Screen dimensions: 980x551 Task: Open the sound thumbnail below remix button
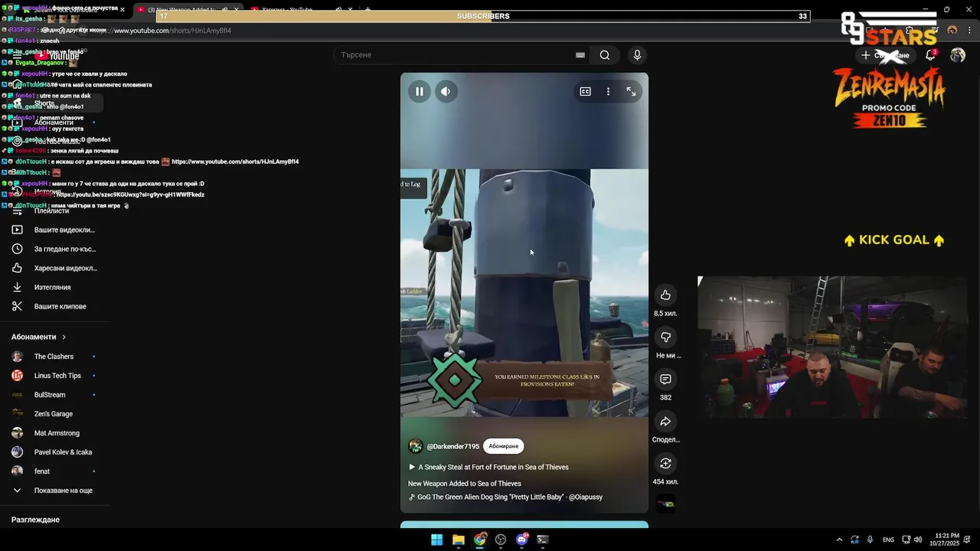[x=666, y=504]
